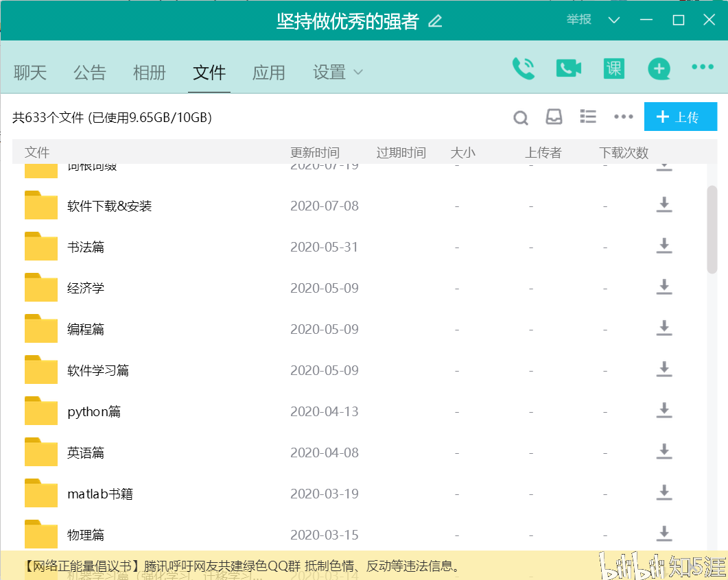
Task: Download the 经济学 folder
Action: click(664, 287)
